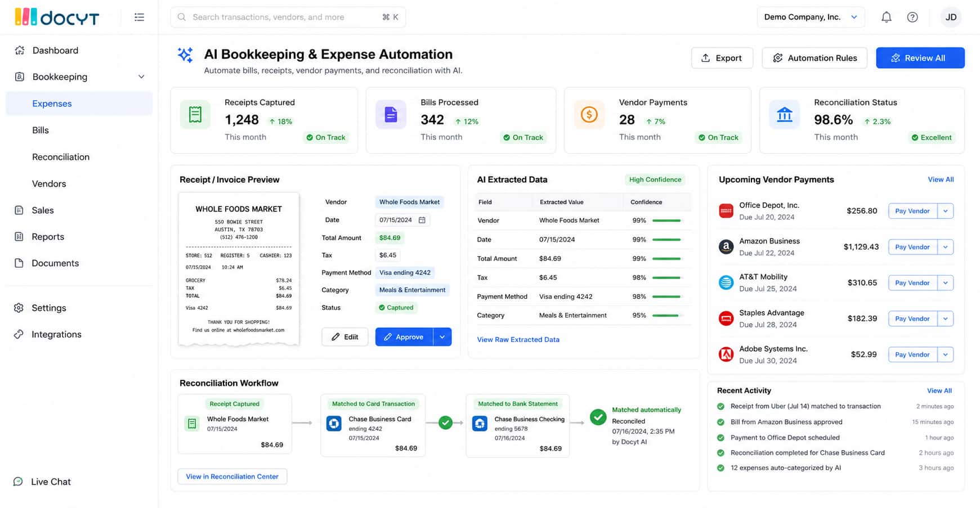Click the Office Depot vendor logo
Screen dimensions: 980x508
726,211
